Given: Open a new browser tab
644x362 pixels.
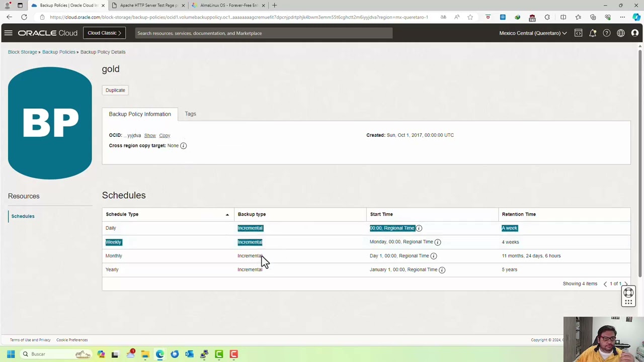Looking at the screenshot, I should (x=274, y=6).
